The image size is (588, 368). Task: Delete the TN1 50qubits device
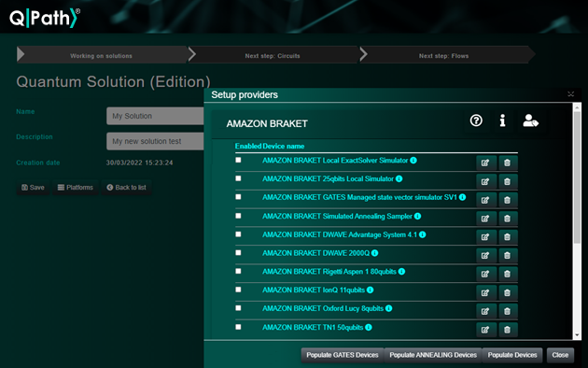coord(508,330)
